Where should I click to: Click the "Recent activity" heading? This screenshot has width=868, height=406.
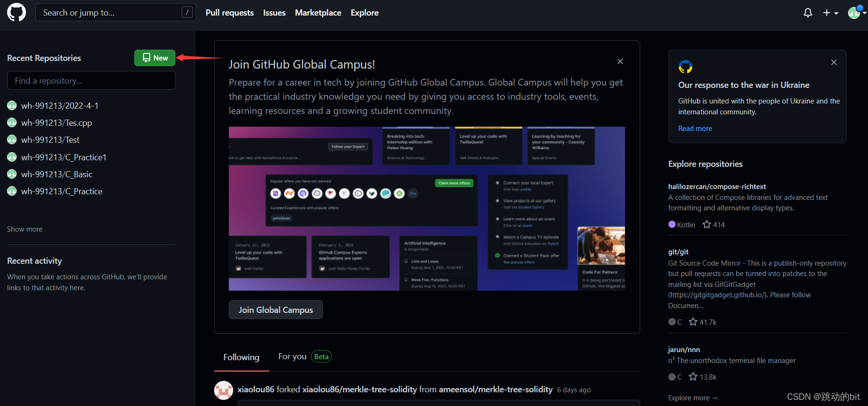point(35,261)
